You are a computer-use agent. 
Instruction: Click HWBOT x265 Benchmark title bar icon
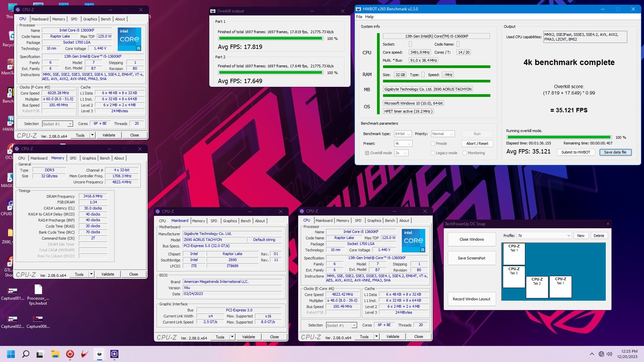click(359, 9)
